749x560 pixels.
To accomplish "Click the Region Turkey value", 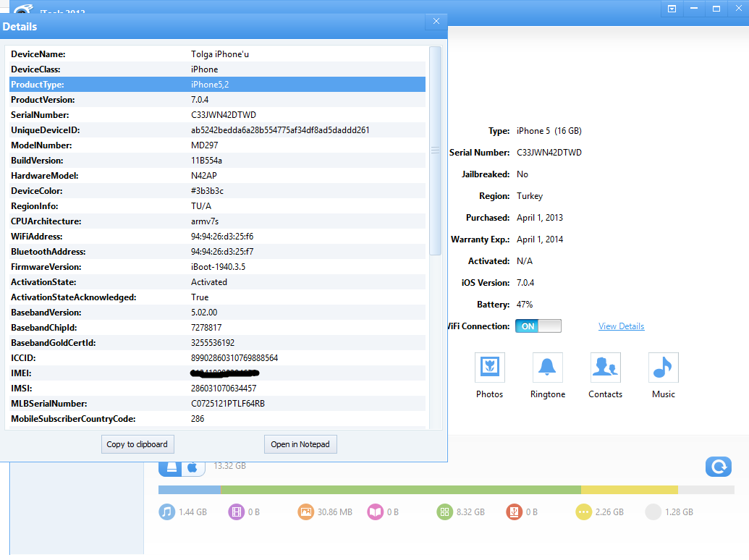I will [529, 196].
